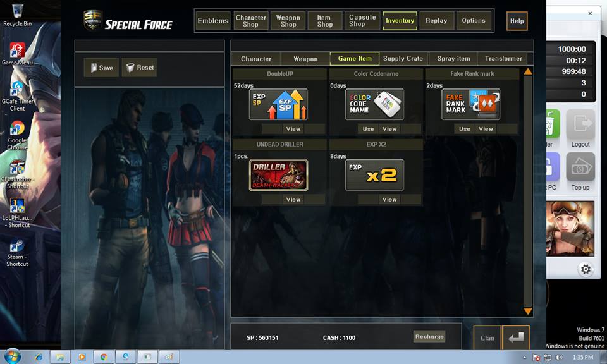
Task: Click the Recharge cash button
Action: [429, 337]
